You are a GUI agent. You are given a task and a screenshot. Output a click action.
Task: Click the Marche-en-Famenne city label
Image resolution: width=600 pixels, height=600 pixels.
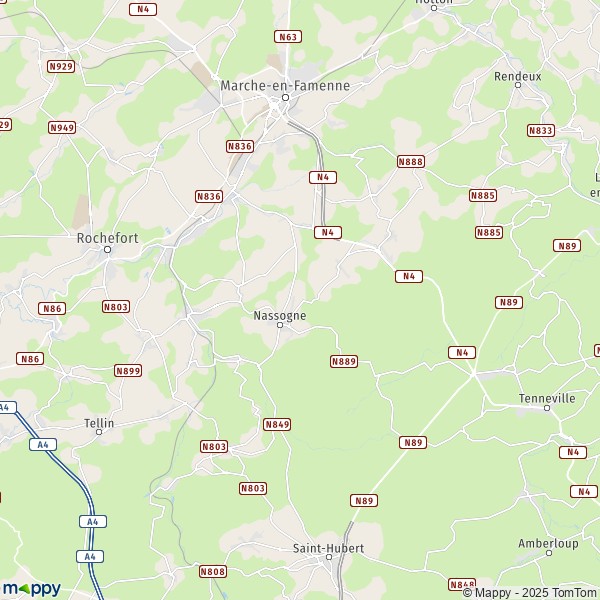click(285, 85)
